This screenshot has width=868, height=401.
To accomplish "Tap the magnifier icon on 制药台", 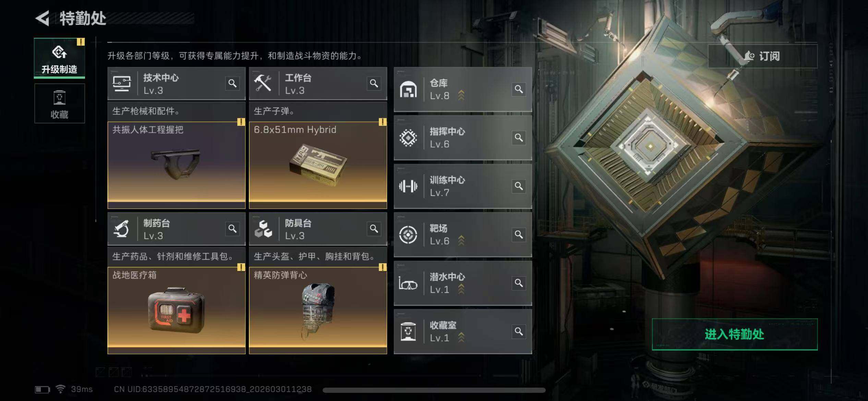I will [232, 229].
